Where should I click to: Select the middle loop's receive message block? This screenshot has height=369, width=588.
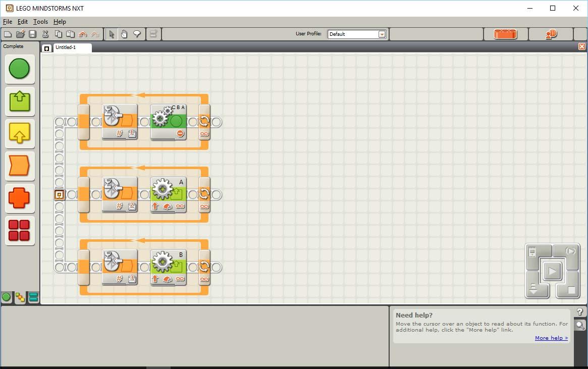[x=120, y=195]
